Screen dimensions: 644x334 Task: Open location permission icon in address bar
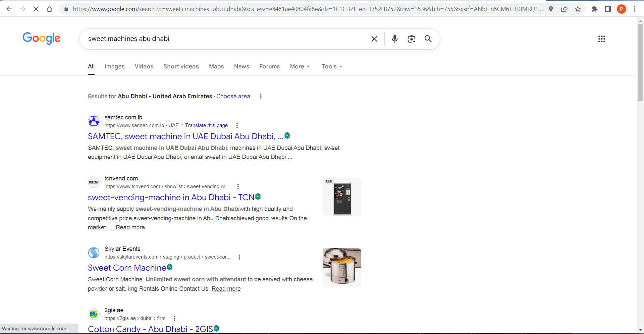tap(551, 9)
